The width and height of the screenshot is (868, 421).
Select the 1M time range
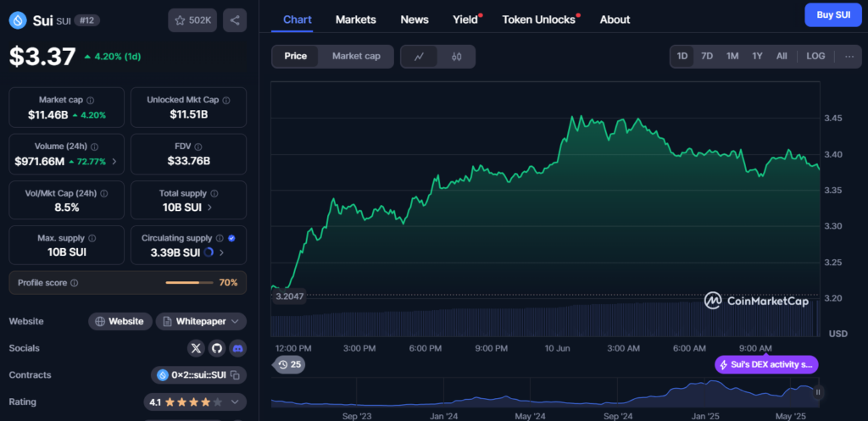click(732, 57)
